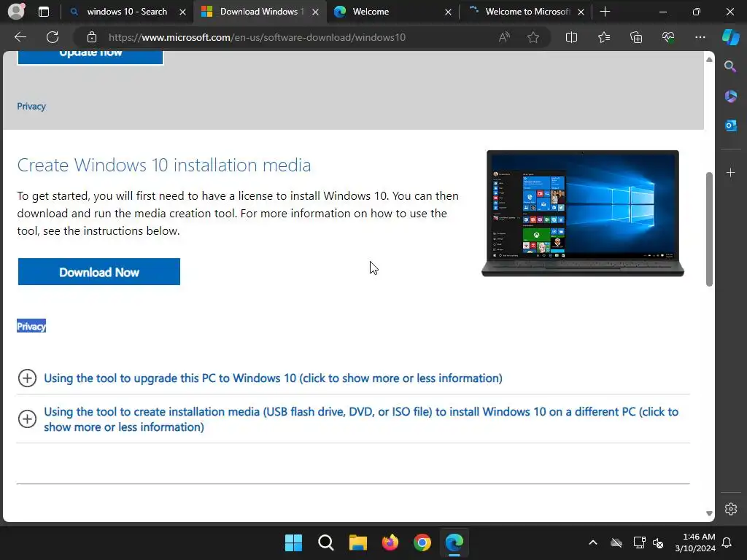The image size is (747, 560).
Task: Open taskbar Search
Action: (x=326, y=542)
